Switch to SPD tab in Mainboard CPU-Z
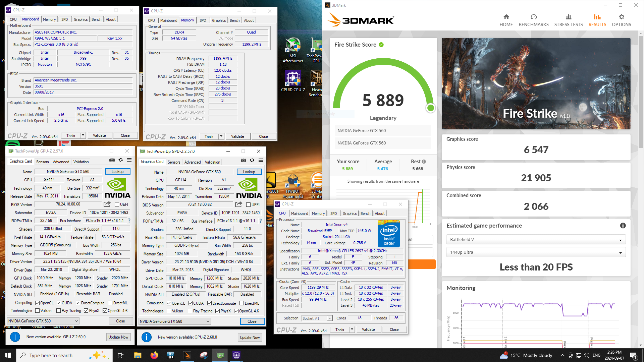The image size is (644, 362). pos(64,19)
